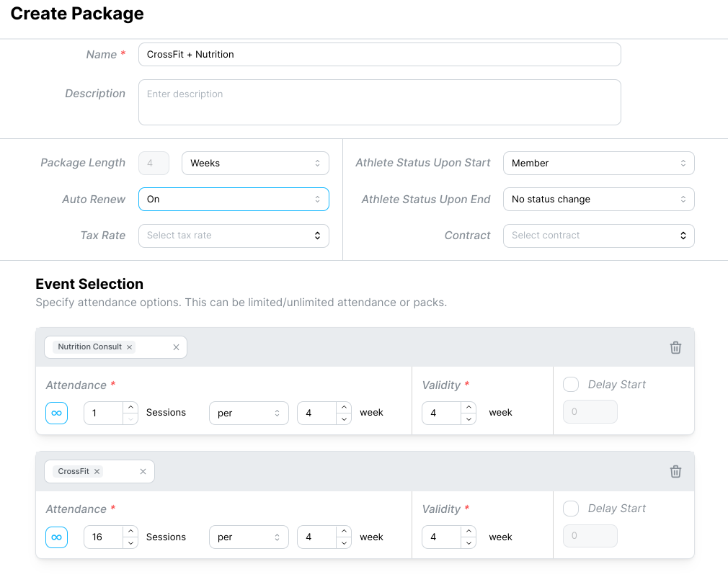Open Athlete Status Upon End dropdown
The image size is (728, 577).
[598, 199]
